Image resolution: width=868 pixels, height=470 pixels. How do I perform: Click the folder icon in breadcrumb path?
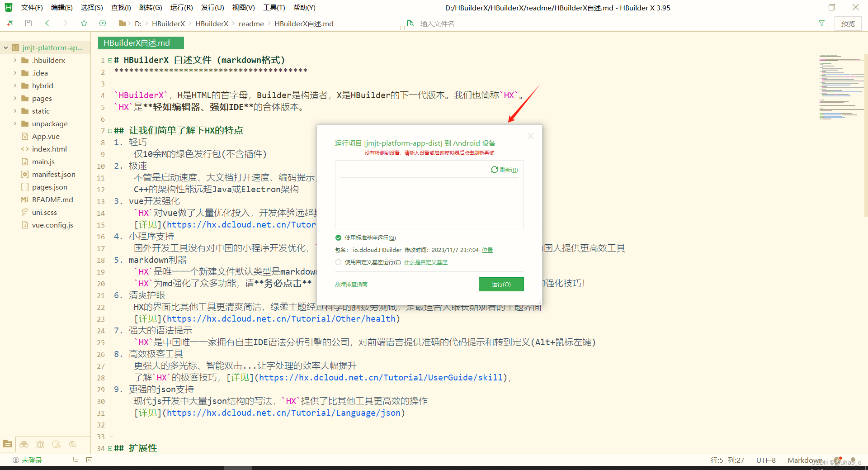[122, 23]
